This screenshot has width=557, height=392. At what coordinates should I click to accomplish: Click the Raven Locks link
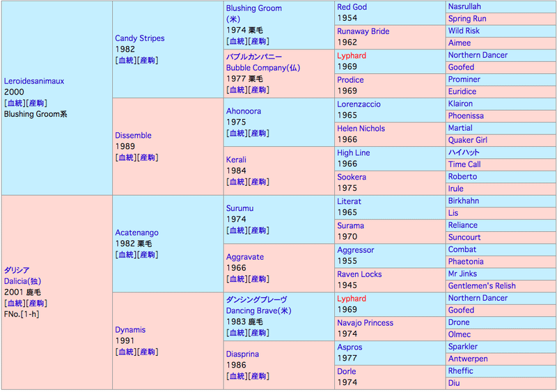pos(359,274)
